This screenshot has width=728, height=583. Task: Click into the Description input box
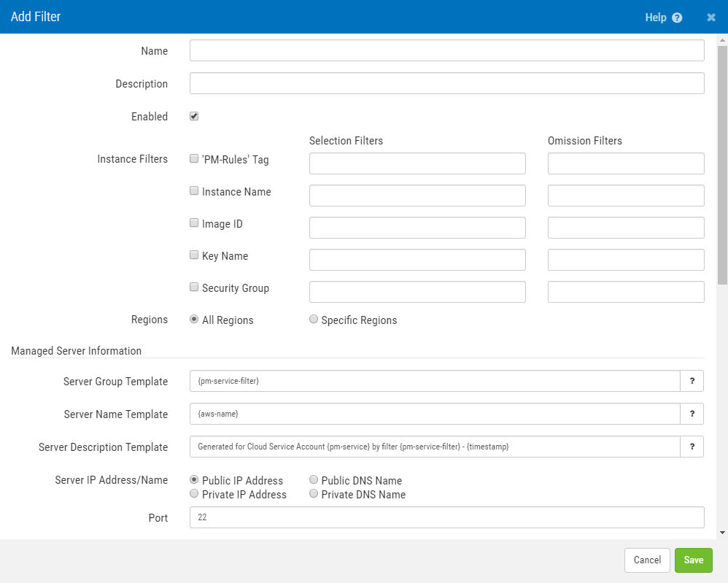click(x=446, y=83)
